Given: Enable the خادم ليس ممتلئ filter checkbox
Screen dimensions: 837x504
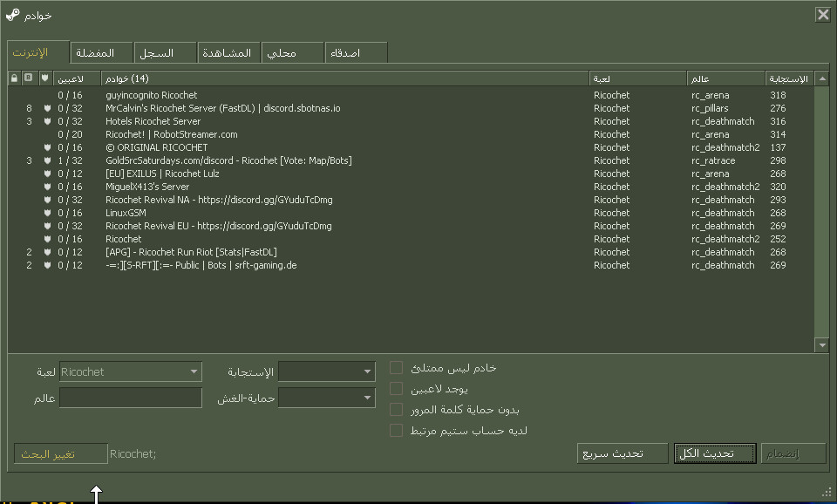Looking at the screenshot, I should click(395, 367).
